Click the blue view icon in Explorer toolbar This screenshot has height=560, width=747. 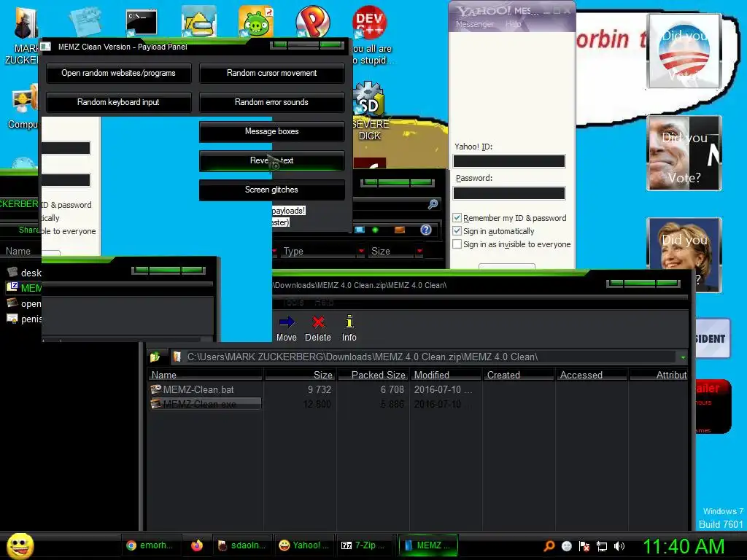pyautogui.click(x=360, y=230)
